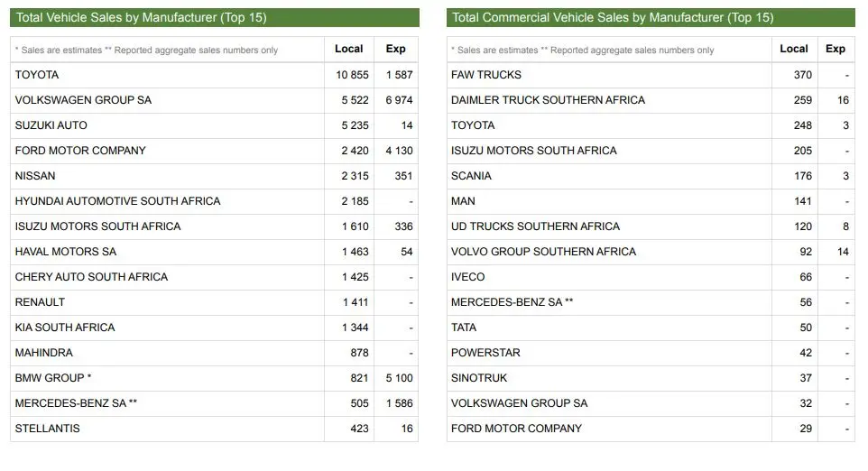
Task: Click the Total Commercial Vehicle Sales header
Action: (x=651, y=17)
